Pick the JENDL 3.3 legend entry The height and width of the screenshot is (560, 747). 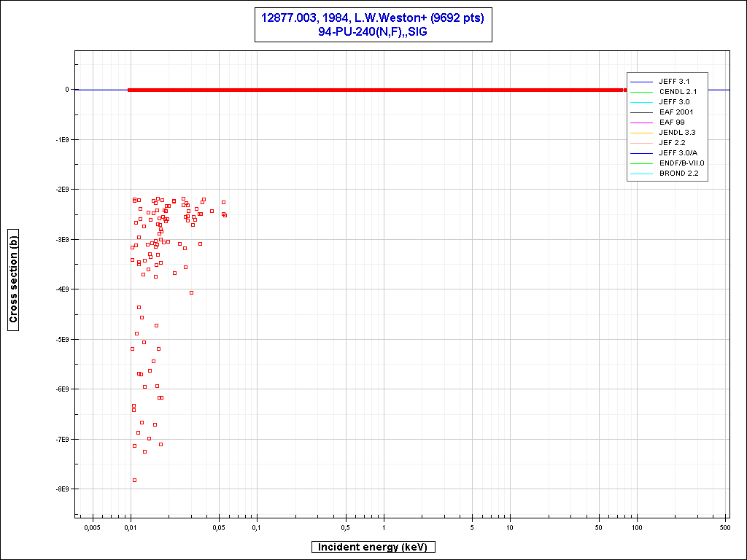point(677,132)
